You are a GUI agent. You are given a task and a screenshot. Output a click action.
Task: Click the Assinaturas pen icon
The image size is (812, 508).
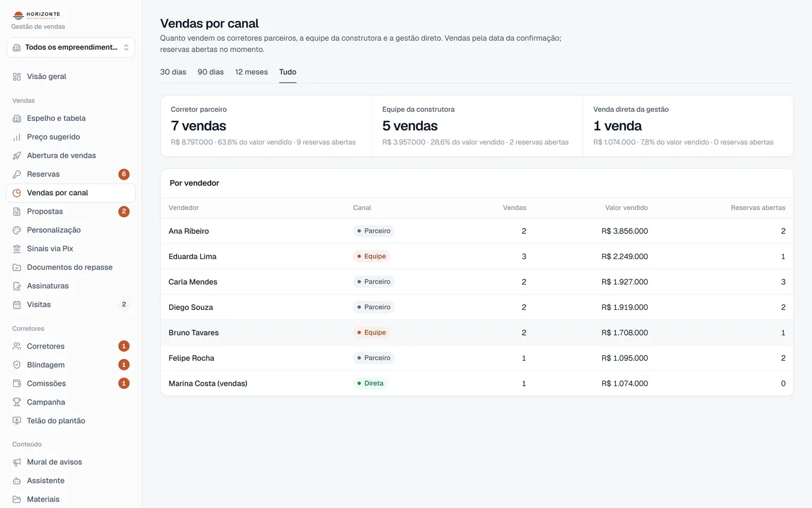17,286
